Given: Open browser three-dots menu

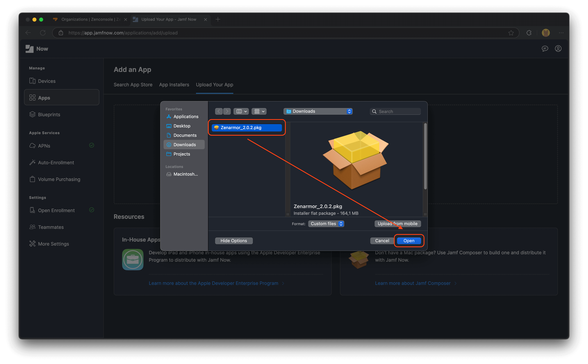Looking at the screenshot, I should [x=561, y=33].
